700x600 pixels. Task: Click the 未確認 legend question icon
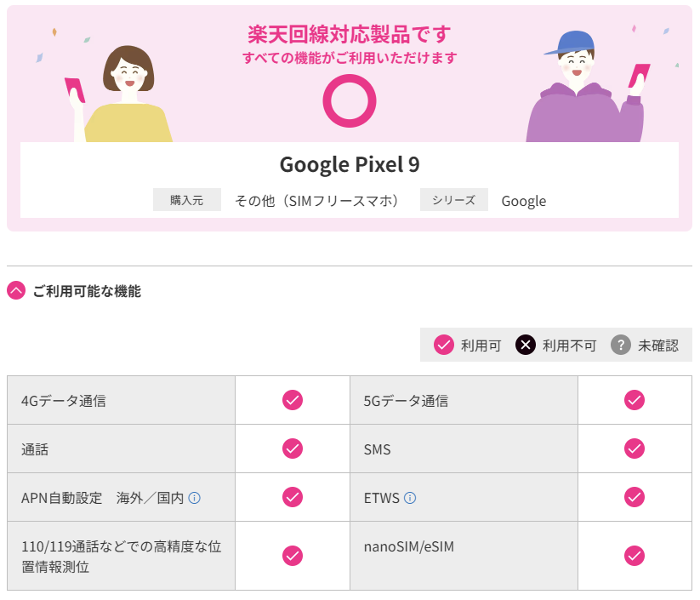pyautogui.click(x=621, y=345)
